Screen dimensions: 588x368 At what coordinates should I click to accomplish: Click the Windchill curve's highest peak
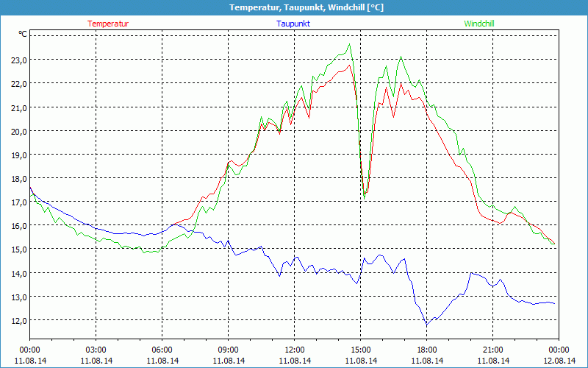[349, 44]
